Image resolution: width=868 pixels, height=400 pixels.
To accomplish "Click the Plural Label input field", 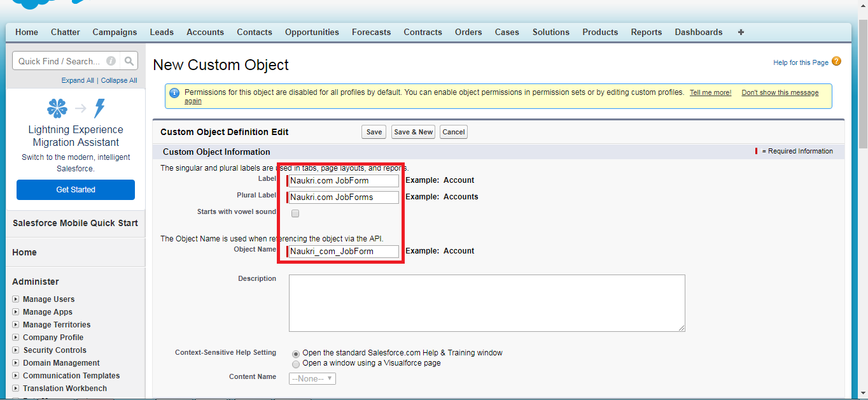I will 343,197.
